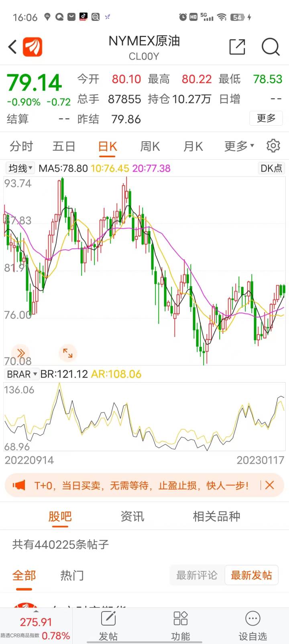289x644 pixels.
Task: Switch to the 周K tab
Action: pos(150,146)
